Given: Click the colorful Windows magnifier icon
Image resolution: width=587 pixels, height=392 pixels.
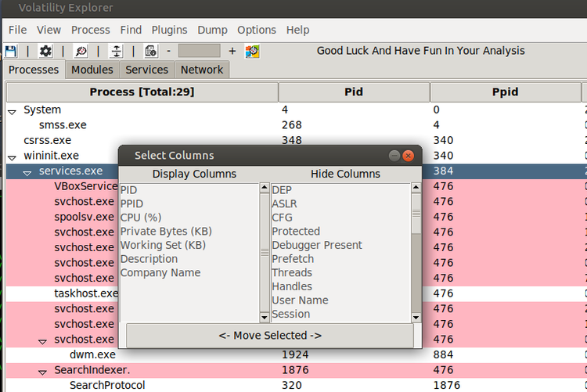Looking at the screenshot, I should pyautogui.click(x=252, y=51).
